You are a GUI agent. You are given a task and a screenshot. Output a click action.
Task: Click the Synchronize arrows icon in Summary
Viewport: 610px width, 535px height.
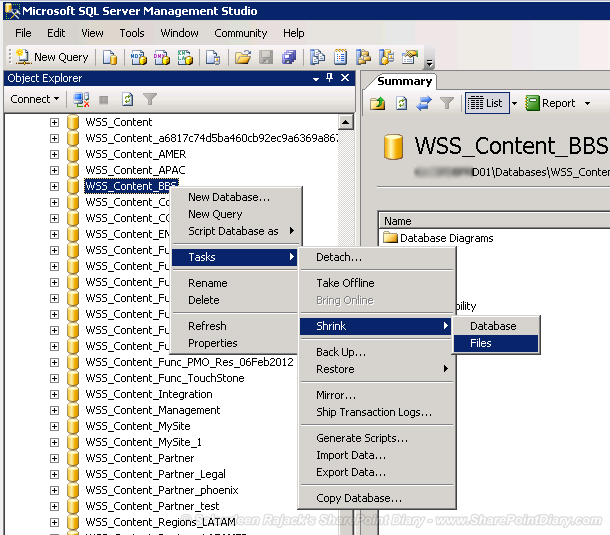tap(424, 103)
